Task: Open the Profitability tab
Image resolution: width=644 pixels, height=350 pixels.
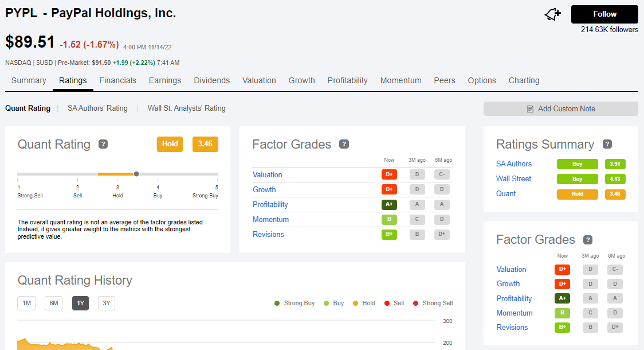Action: tap(347, 80)
